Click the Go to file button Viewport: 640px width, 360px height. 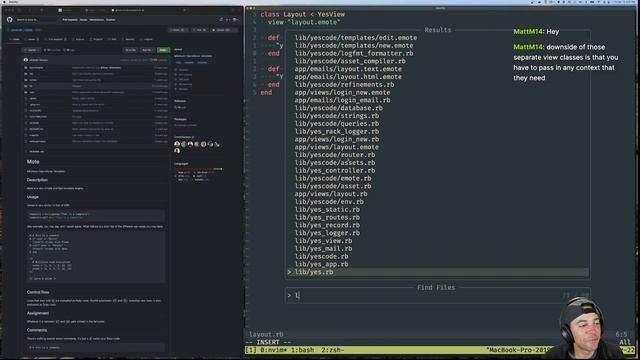pyautogui.click(x=131, y=50)
